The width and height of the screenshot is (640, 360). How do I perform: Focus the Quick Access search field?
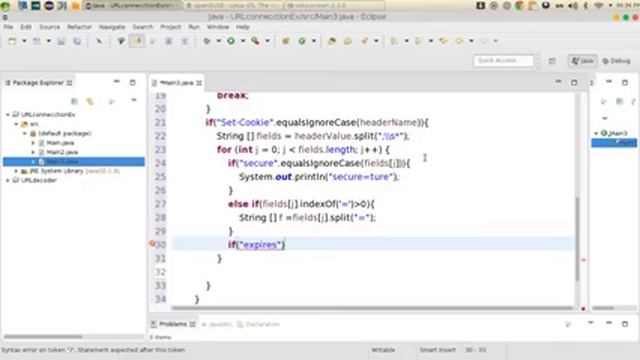point(503,60)
